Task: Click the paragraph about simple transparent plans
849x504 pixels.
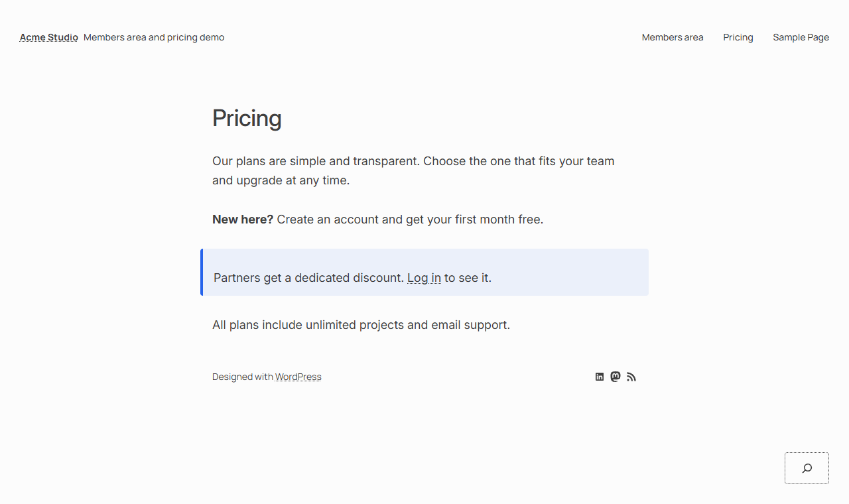Action: tap(413, 170)
